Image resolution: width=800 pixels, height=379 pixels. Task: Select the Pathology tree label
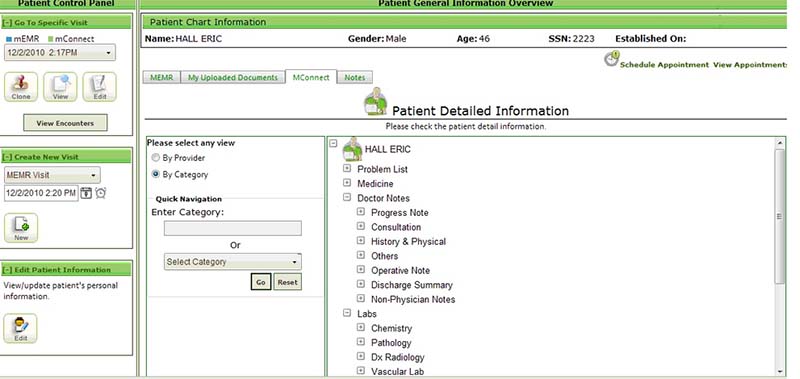pos(391,343)
